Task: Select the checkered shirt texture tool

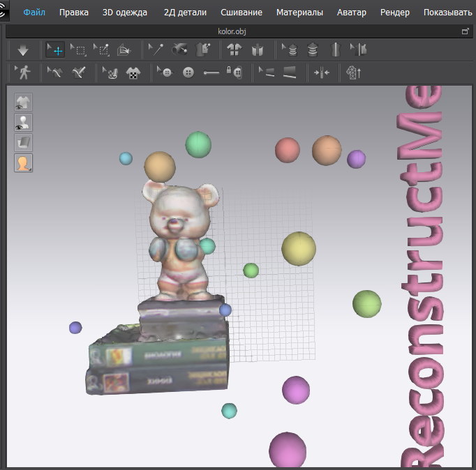Action: tap(132, 73)
